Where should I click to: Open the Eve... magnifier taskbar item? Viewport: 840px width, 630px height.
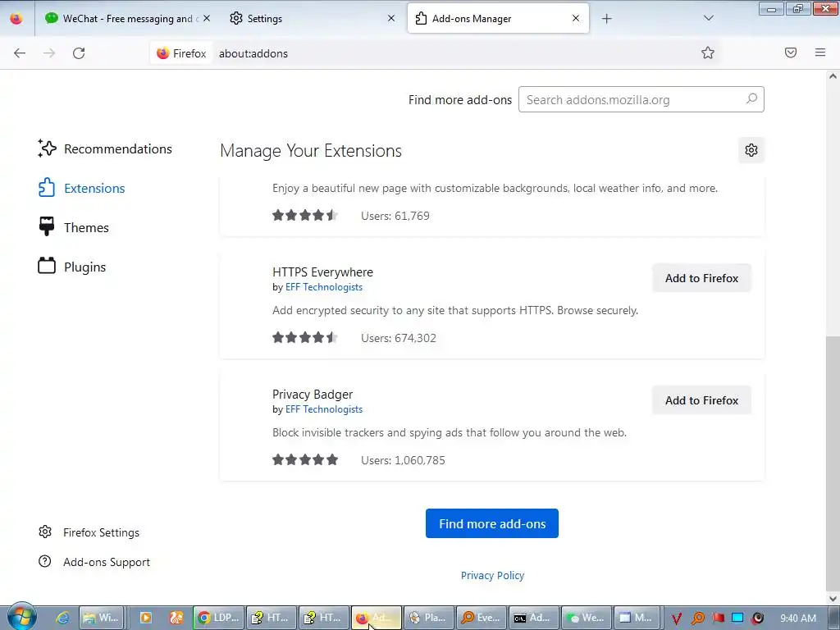click(x=482, y=618)
